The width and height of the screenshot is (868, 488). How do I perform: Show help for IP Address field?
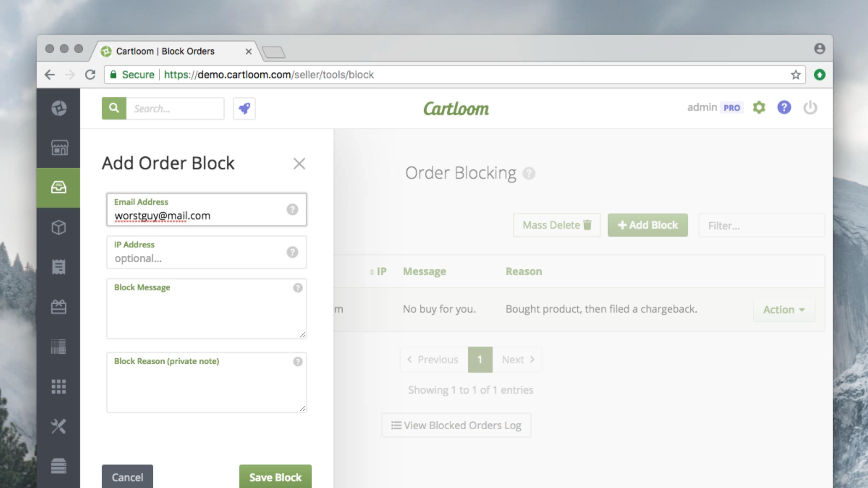pos(292,252)
